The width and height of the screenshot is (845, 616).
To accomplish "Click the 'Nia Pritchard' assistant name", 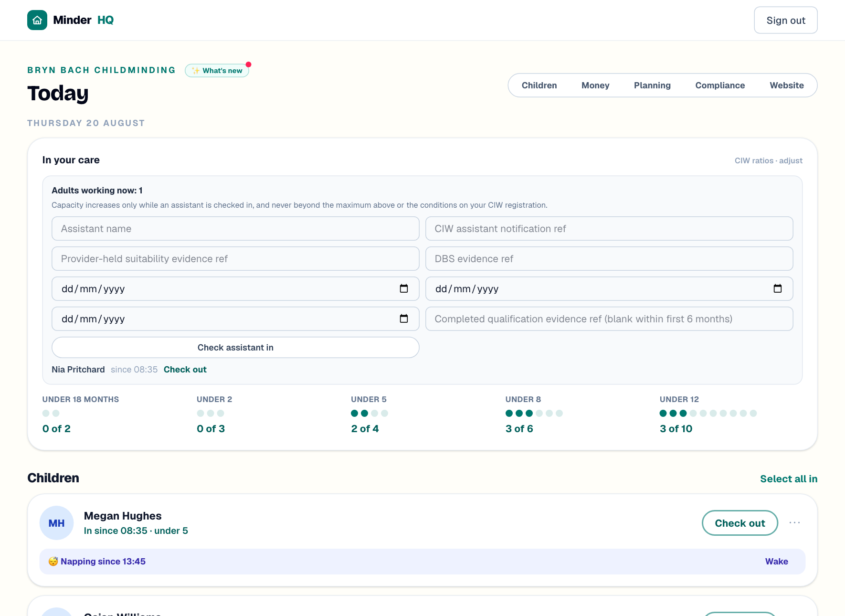I will (x=78, y=370).
